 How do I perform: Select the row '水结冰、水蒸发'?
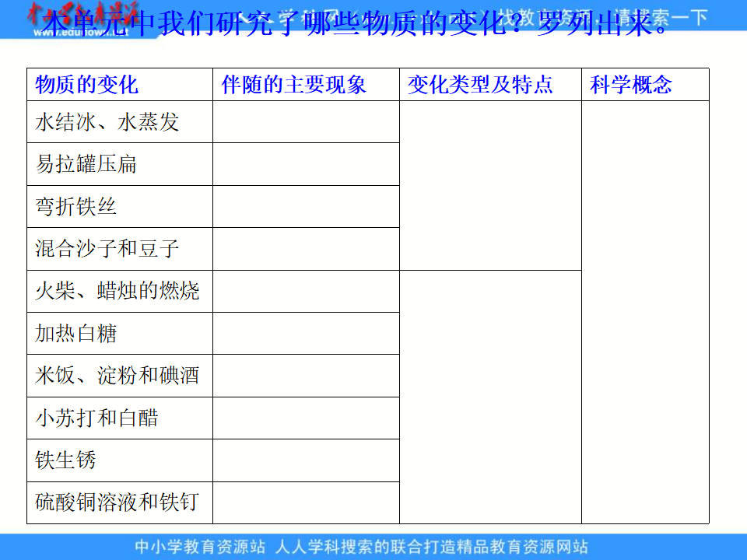(120, 122)
